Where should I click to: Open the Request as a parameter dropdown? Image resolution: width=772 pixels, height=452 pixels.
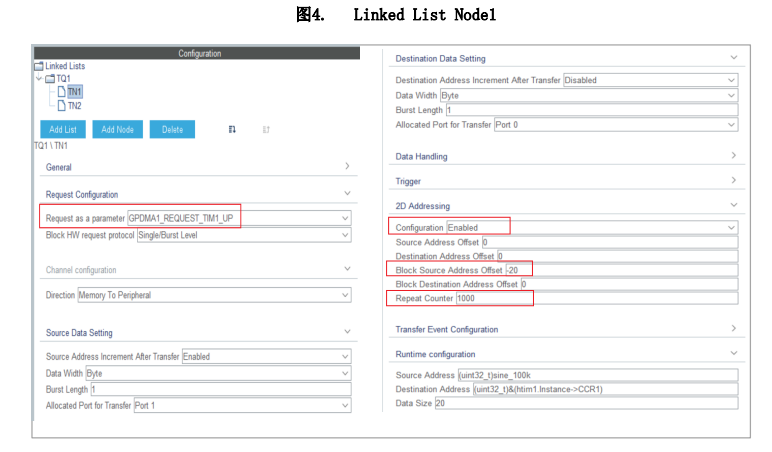(345, 218)
